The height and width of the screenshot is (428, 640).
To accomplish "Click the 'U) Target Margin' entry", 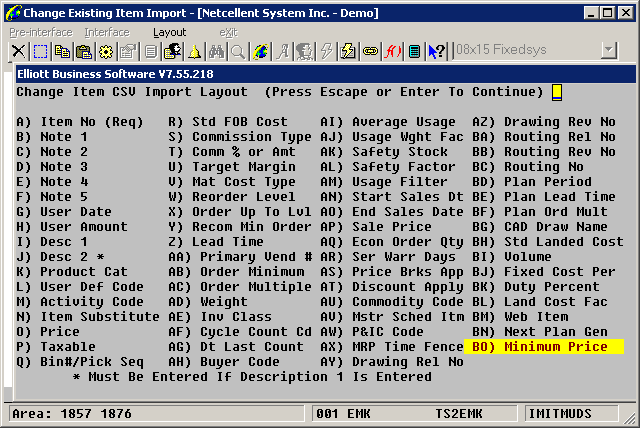I will click(232, 167).
